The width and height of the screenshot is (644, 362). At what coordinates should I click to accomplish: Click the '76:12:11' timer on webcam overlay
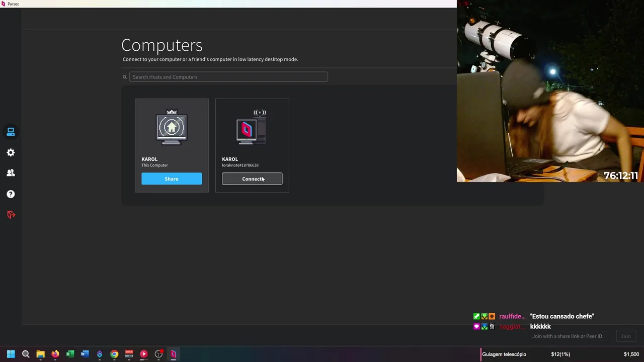[x=621, y=175]
